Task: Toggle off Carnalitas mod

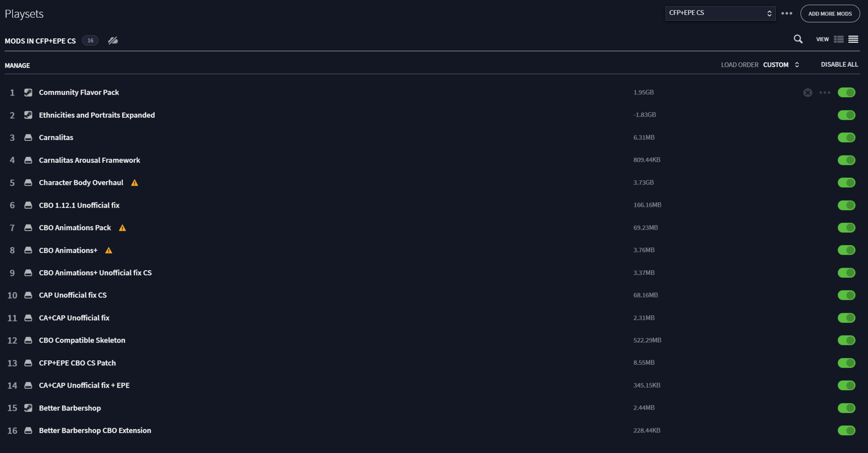Action: tap(846, 137)
